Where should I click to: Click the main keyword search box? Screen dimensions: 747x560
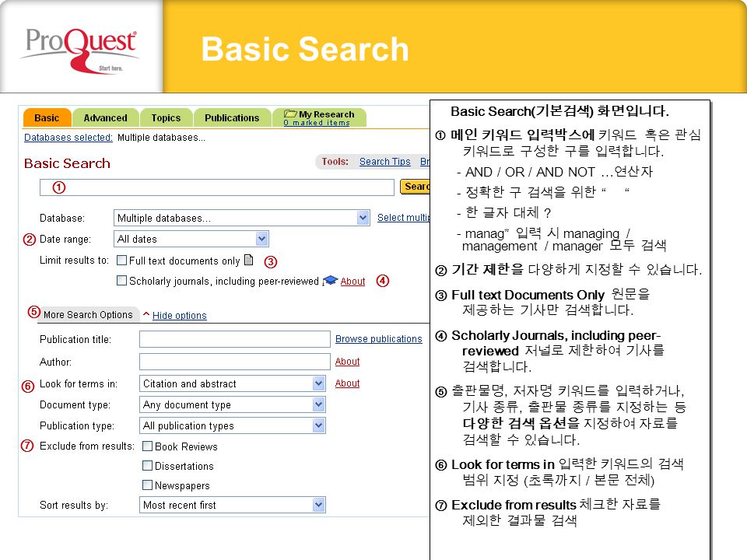[217, 187]
